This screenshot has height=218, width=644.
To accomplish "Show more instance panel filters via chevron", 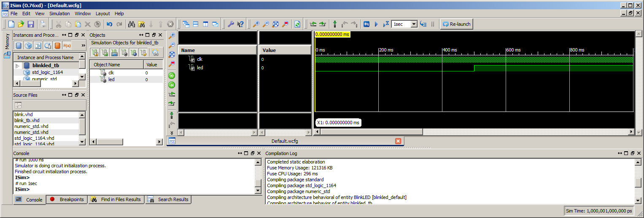I will tap(83, 45).
